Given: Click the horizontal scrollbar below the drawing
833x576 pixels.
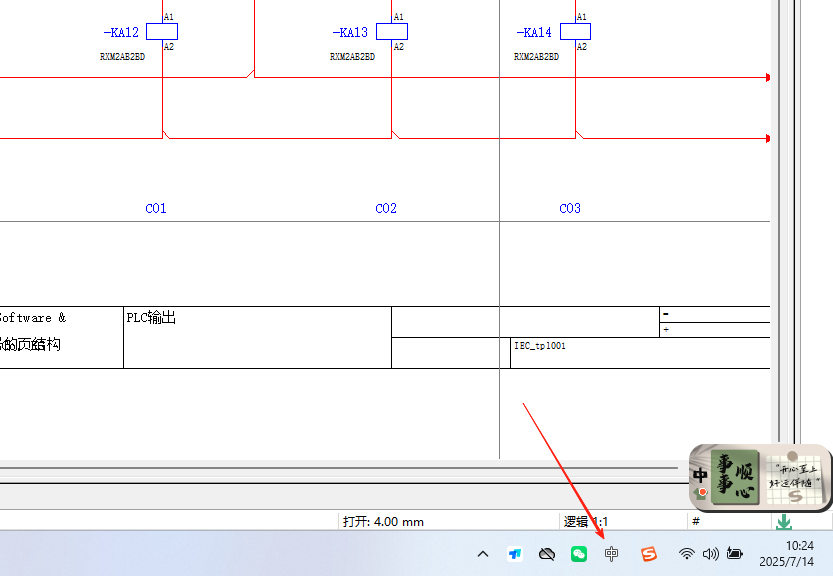Looking at the screenshot, I should tap(340, 467).
